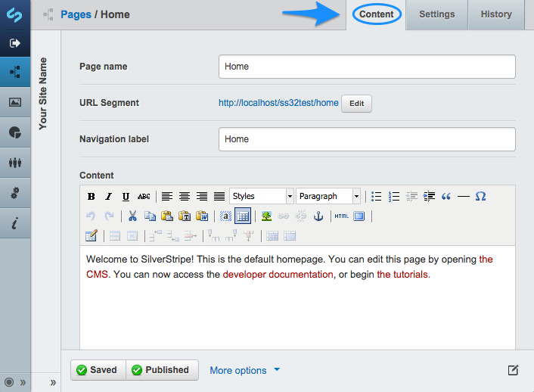Open the localhost/ss32test/home URL link
The width and height of the screenshot is (534, 392).
tap(278, 103)
